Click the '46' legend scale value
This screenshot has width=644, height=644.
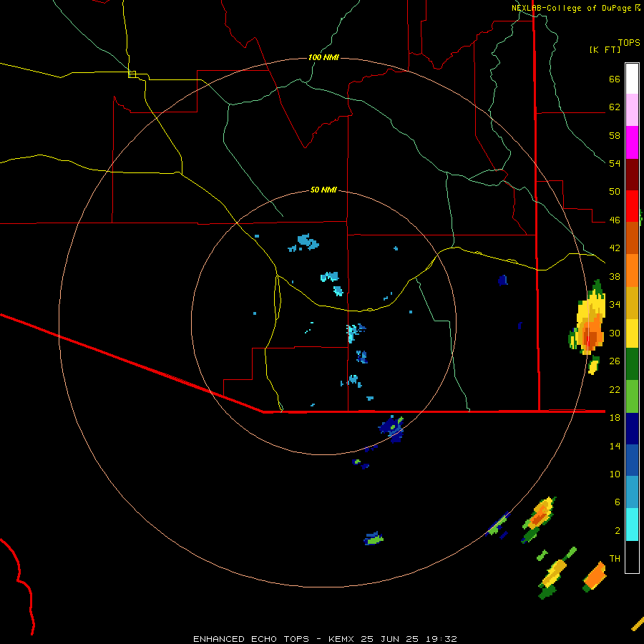pos(615,220)
